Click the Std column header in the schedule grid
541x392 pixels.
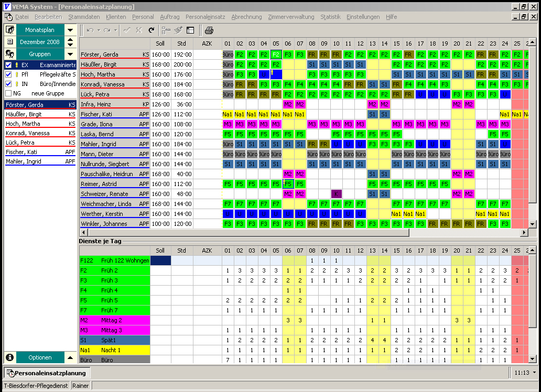(182, 43)
